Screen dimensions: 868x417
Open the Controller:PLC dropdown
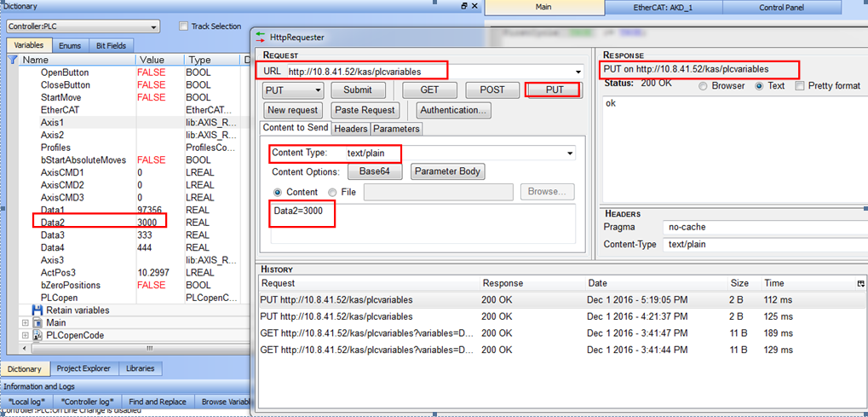(x=83, y=26)
